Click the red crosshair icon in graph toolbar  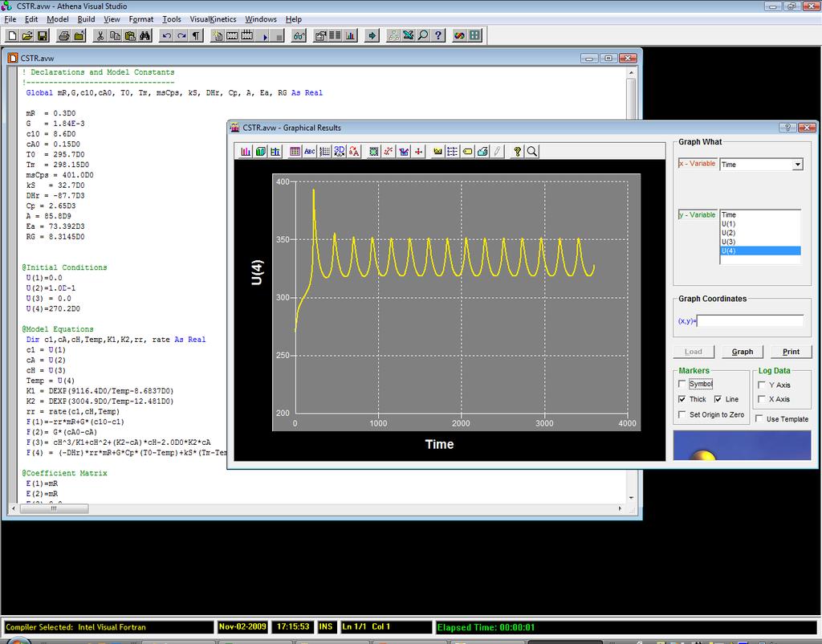pos(418,152)
